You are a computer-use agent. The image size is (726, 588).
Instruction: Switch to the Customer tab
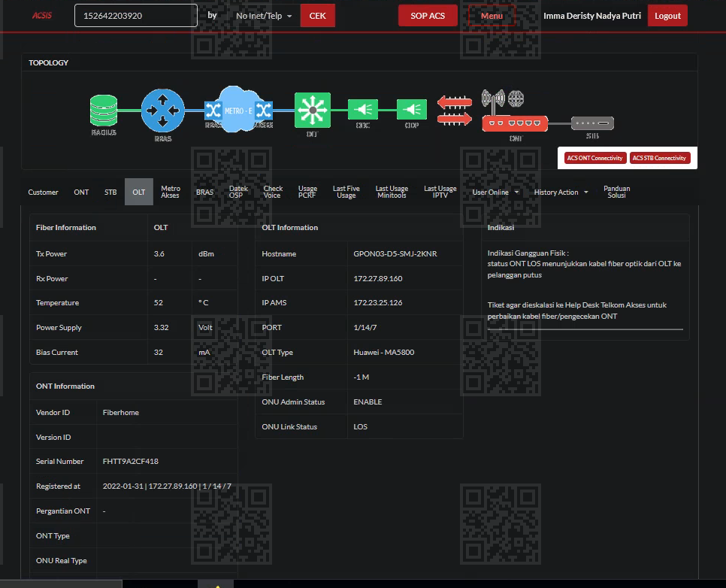(x=43, y=192)
